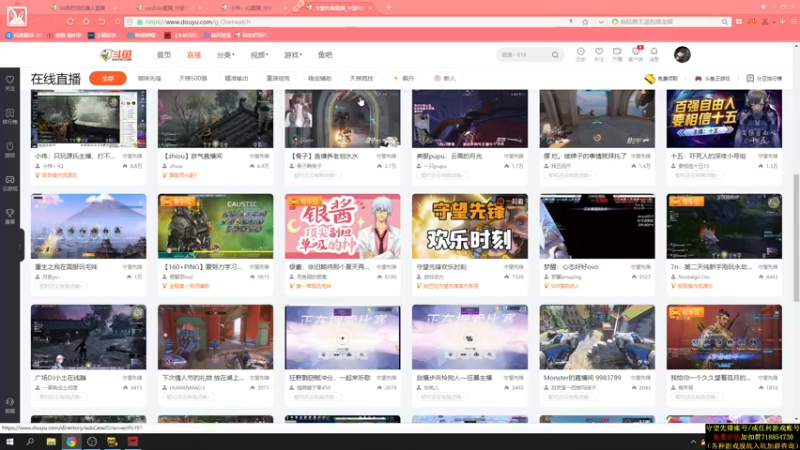Expand the address bar dropdown arrow
This screenshot has width=800, height=450.
pyautogui.click(x=601, y=22)
